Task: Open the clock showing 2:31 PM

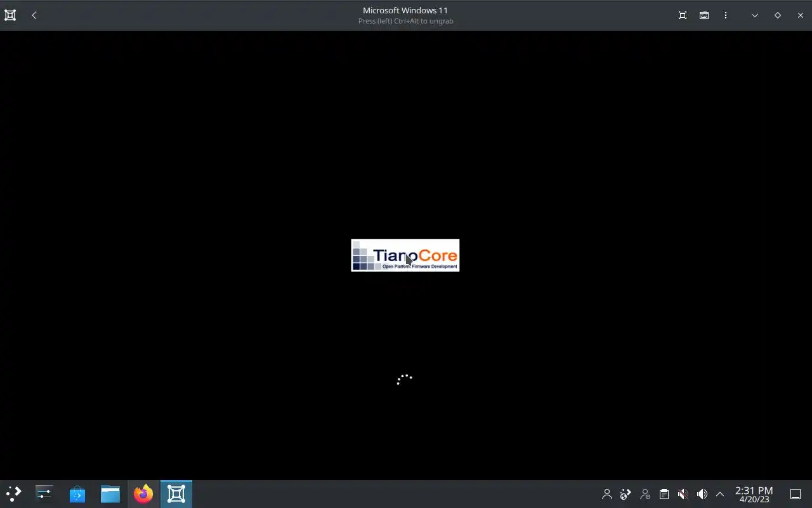Action: pyautogui.click(x=754, y=494)
